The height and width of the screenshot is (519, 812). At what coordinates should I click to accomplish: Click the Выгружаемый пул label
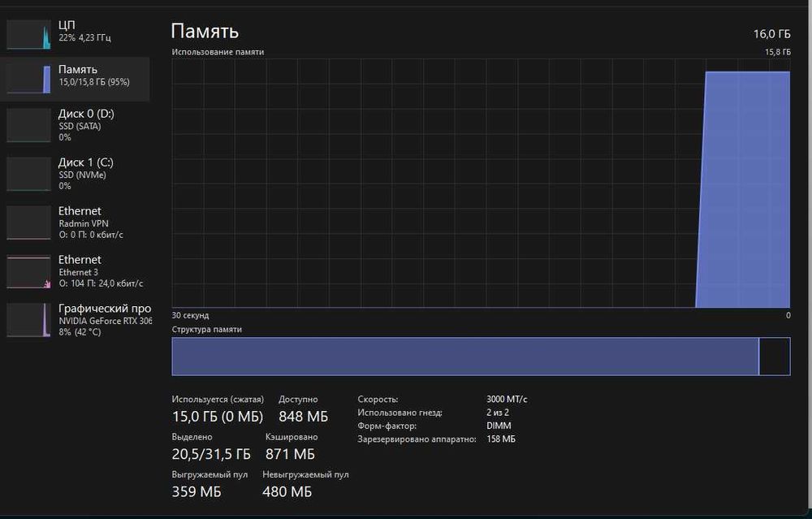click(209, 474)
